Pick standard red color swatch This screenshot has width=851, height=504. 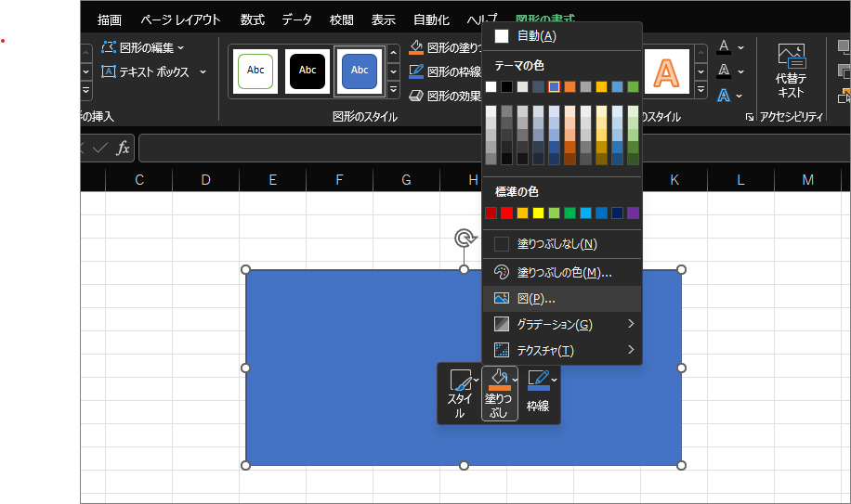point(506,213)
